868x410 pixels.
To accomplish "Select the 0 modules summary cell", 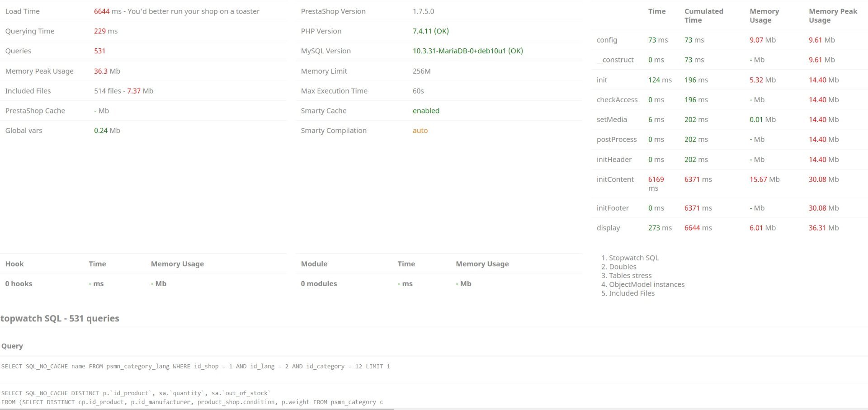I will (319, 284).
